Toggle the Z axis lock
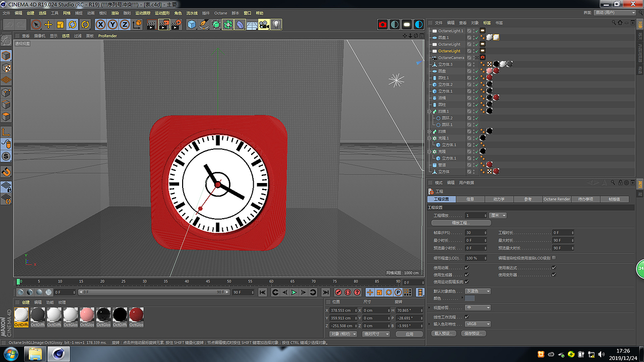This screenshot has width=644, height=362. coord(125,24)
